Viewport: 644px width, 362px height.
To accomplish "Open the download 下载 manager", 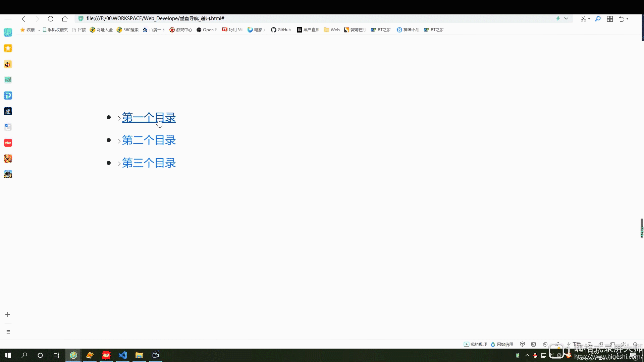I will click(574, 344).
